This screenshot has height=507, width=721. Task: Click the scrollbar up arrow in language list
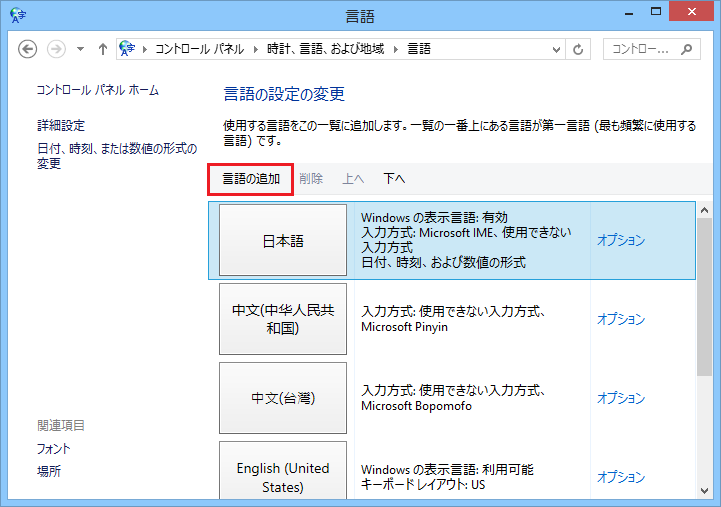(x=705, y=212)
